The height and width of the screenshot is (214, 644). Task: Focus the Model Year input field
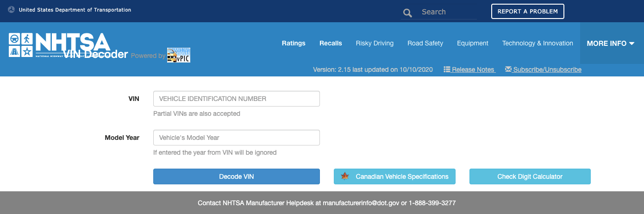(237, 138)
